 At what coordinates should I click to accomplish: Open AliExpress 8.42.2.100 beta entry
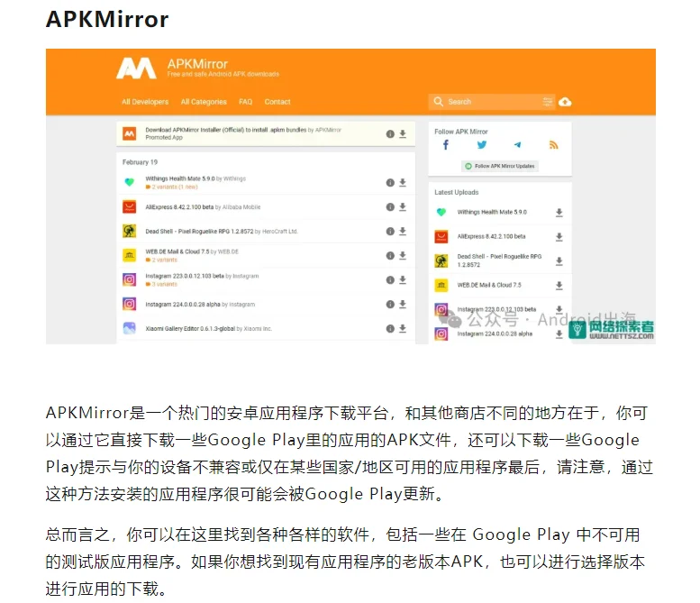(203, 207)
